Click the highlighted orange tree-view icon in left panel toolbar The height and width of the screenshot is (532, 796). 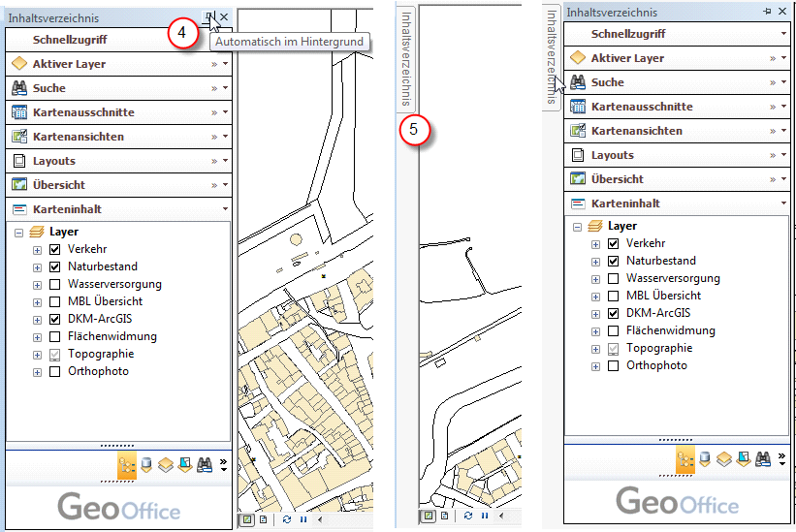127,465
